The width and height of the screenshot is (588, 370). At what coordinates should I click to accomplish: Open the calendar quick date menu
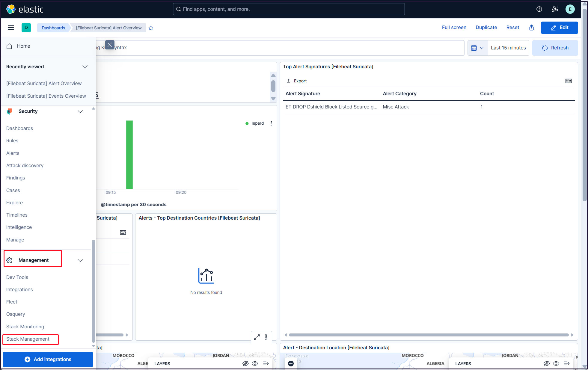pos(478,48)
